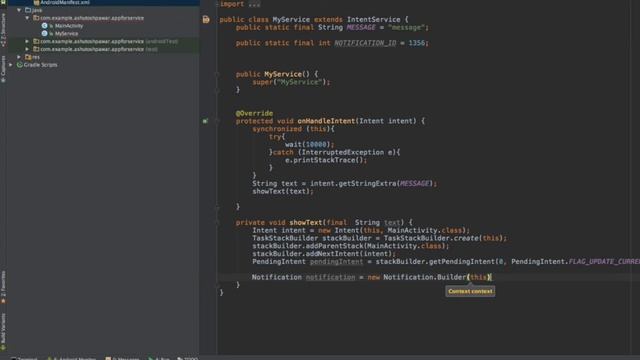Select the java folder row
Viewport: 640px width, 360px height.
tap(104, 10)
